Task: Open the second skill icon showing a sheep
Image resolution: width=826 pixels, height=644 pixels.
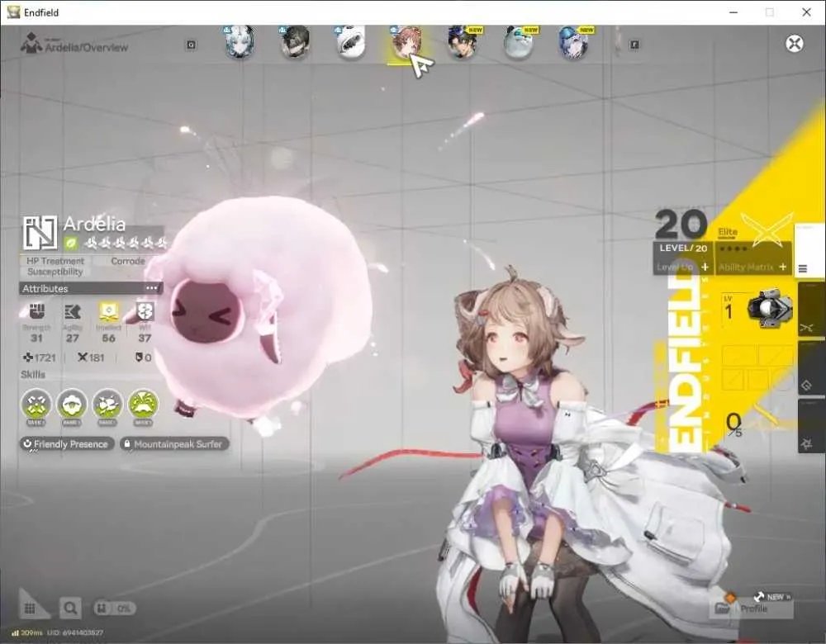Action: coord(72,405)
